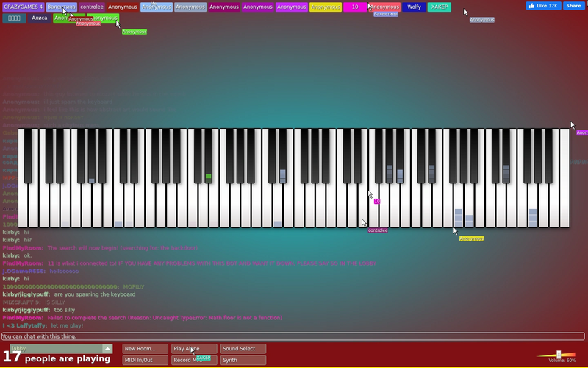The width and height of the screenshot is (588, 368).
Task: Open the New Room dialog
Action: [x=145, y=349]
